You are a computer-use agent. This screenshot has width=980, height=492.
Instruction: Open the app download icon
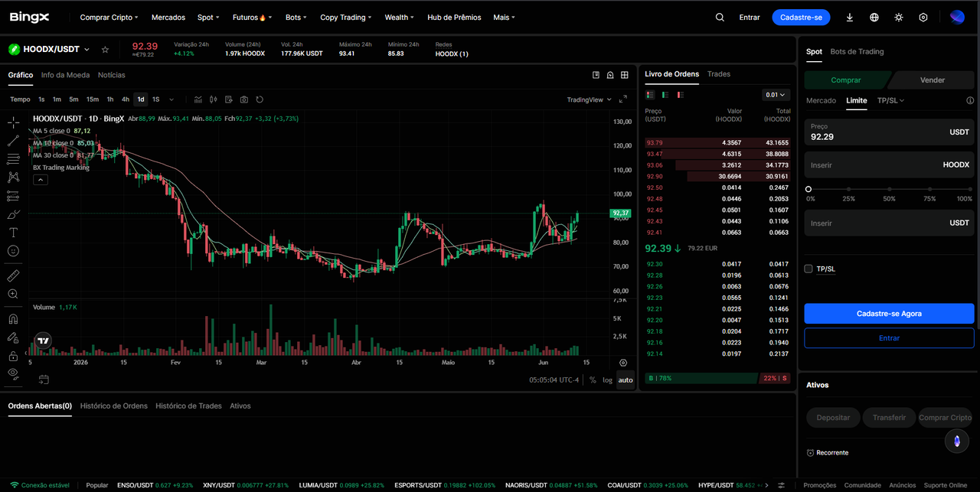click(x=850, y=17)
